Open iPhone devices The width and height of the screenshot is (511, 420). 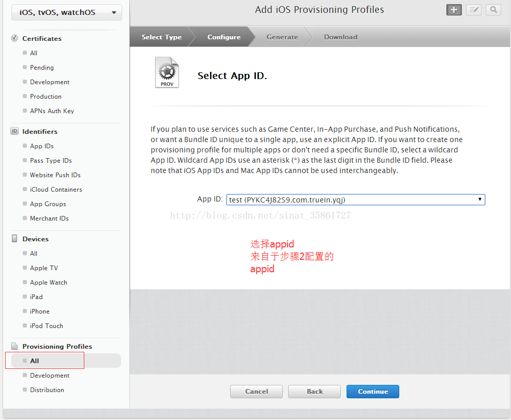click(39, 312)
